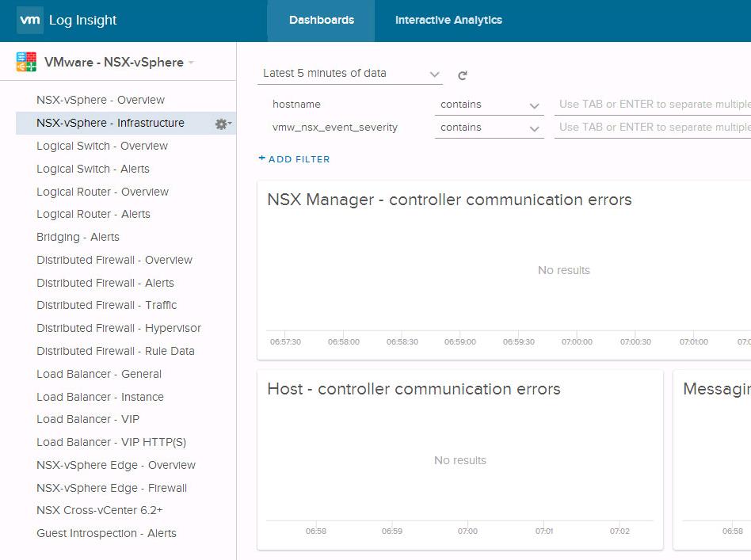751x560 pixels.
Task: Change vmw_nsx_event_severity contains operator
Action: click(489, 128)
